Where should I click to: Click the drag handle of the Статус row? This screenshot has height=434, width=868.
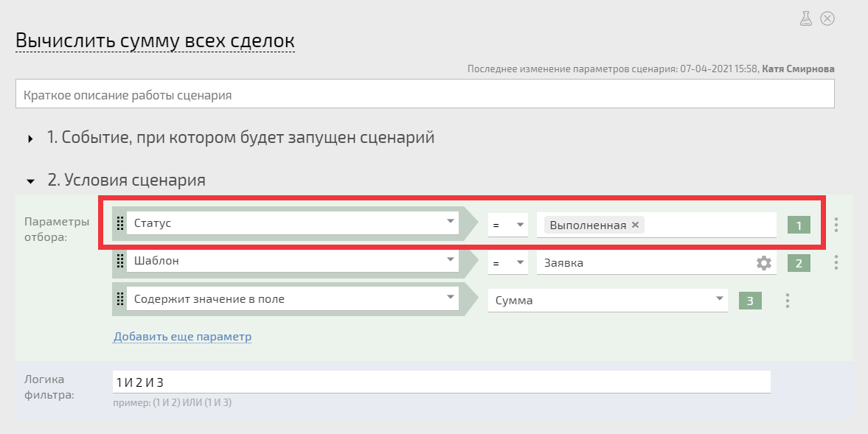coord(119,223)
